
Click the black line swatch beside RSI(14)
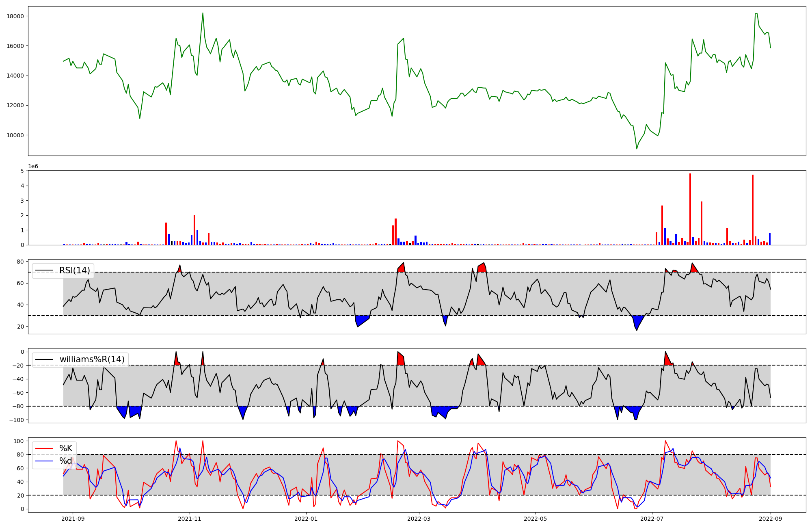pos(44,270)
